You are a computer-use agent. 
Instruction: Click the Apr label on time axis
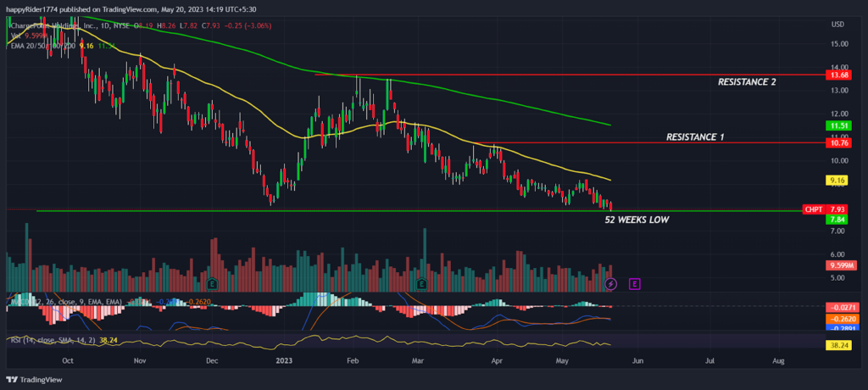pyautogui.click(x=497, y=360)
